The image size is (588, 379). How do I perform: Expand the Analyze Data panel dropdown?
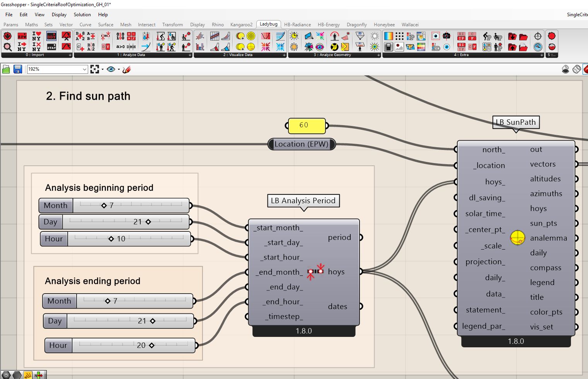click(190, 55)
